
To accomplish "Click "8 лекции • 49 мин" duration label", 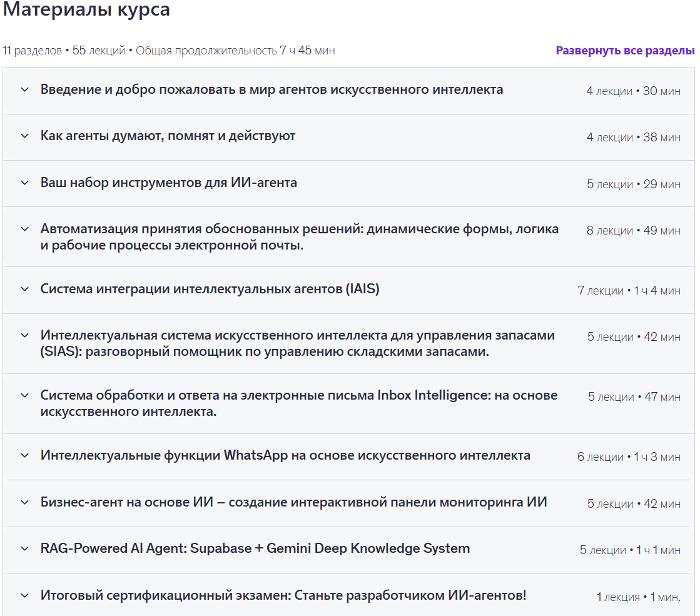I will pyautogui.click(x=633, y=231).
